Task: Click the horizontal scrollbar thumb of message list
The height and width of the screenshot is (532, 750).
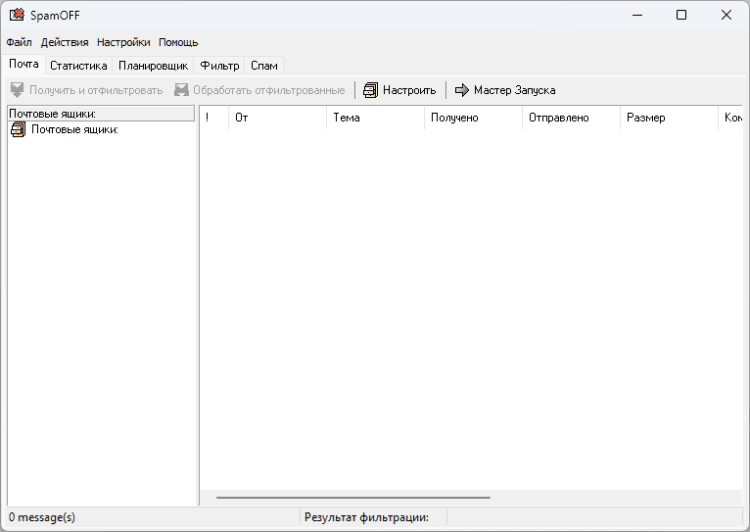Action: pos(353,498)
